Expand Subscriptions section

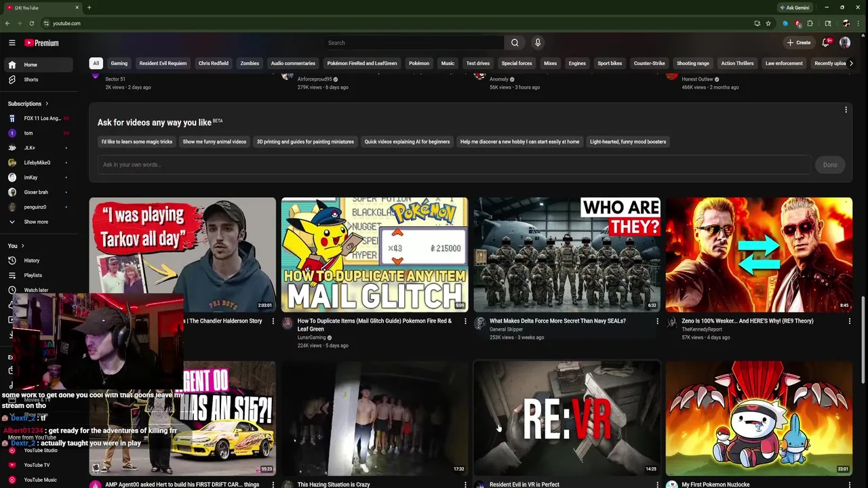(x=28, y=104)
